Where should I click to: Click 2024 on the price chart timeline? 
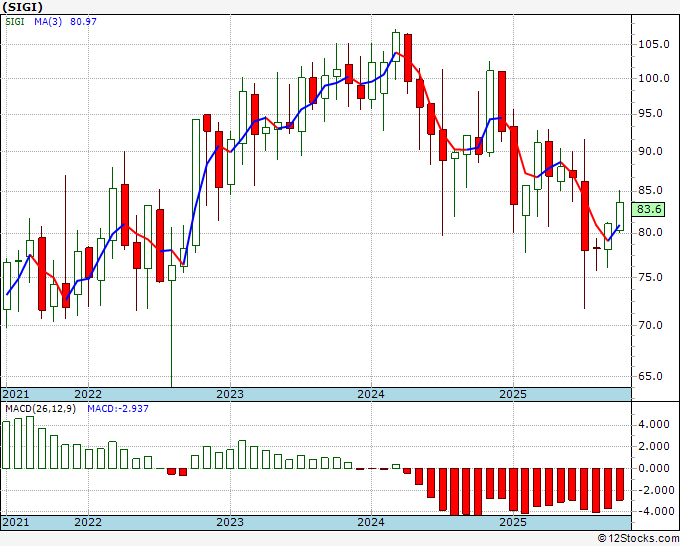pyautogui.click(x=371, y=394)
